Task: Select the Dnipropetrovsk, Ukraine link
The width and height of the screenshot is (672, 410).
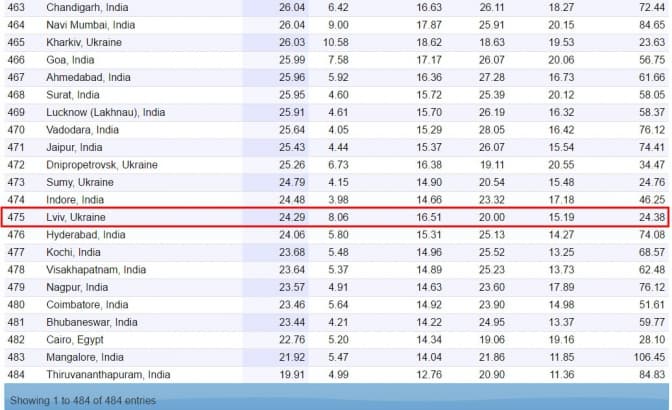Action: (x=102, y=164)
